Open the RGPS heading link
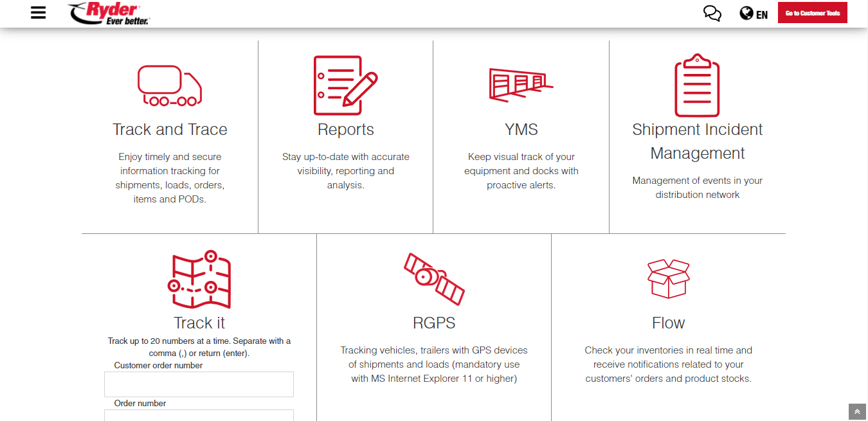 [434, 323]
